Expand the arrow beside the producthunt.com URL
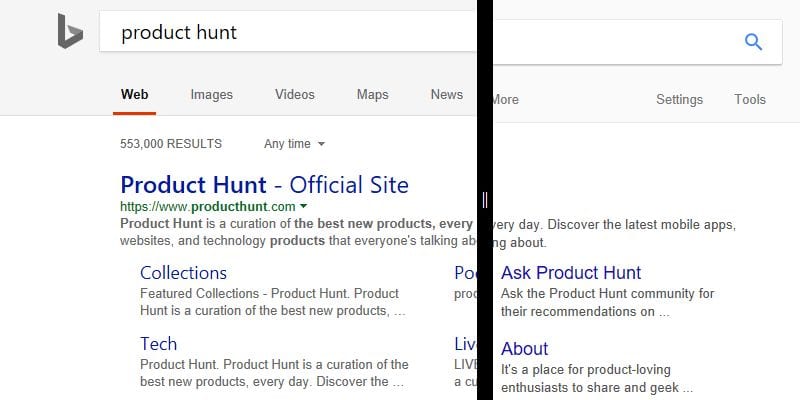This screenshot has width=800, height=400. [x=303, y=207]
